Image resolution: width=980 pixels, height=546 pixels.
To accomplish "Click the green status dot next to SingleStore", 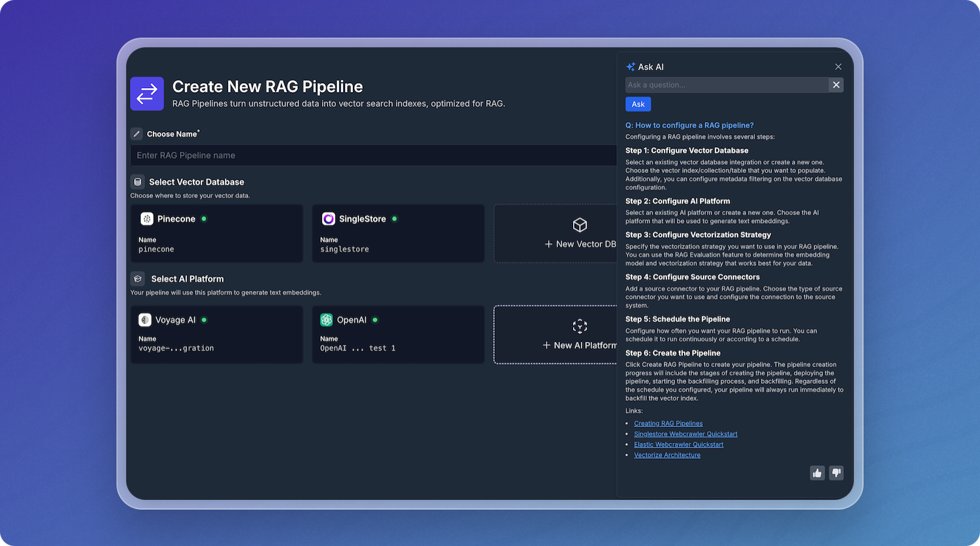I will pos(395,219).
